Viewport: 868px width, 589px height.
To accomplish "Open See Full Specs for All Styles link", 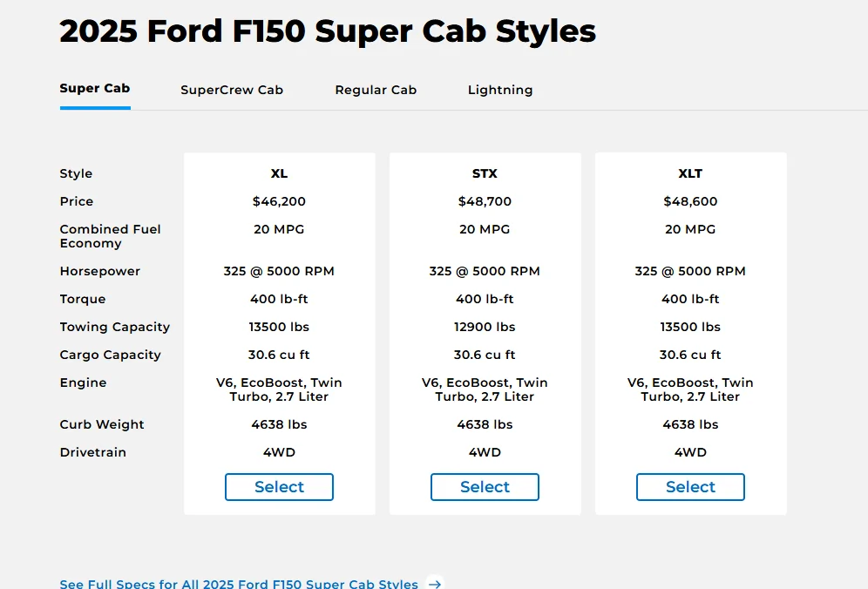I will click(x=239, y=584).
